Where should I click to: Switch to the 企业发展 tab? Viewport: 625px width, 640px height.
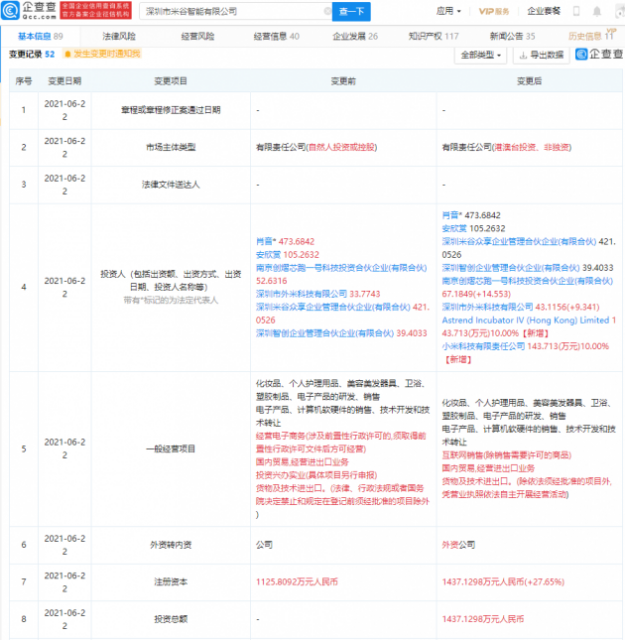pos(355,36)
